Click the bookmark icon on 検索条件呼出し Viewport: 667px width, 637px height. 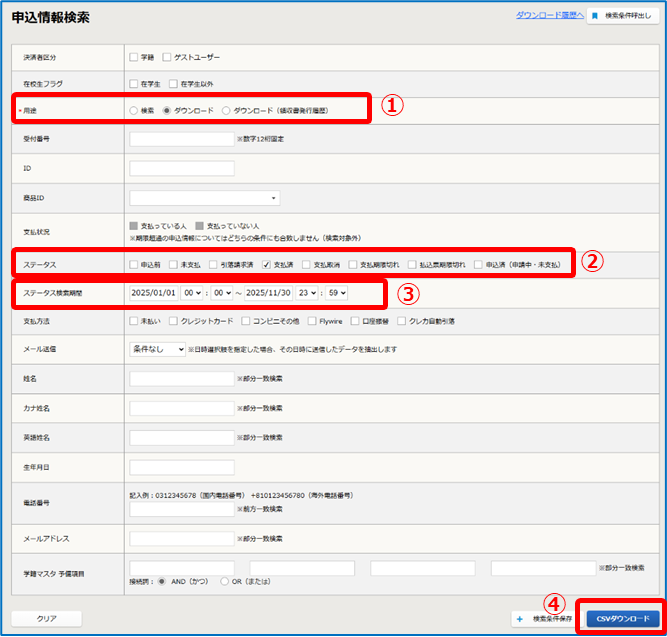click(594, 17)
